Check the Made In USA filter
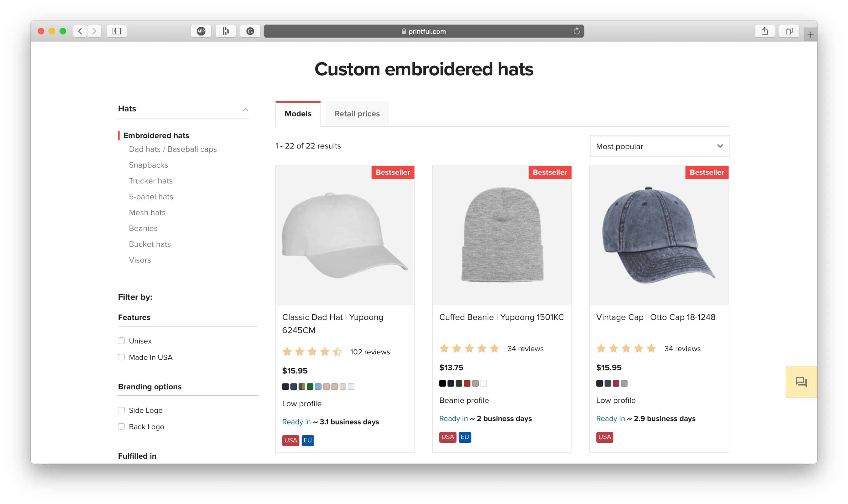The height and width of the screenshot is (504, 848). [x=121, y=357]
